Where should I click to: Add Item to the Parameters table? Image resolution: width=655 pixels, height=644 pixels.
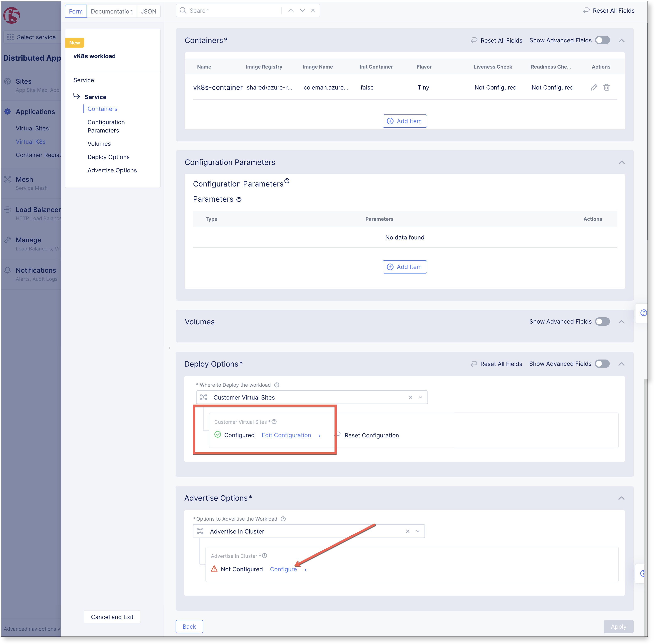click(x=404, y=267)
